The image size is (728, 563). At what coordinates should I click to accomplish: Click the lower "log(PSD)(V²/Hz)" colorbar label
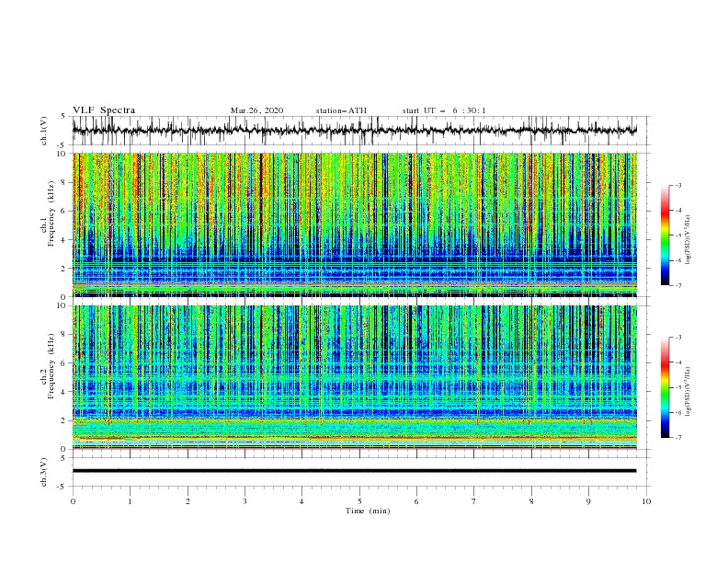[688, 392]
